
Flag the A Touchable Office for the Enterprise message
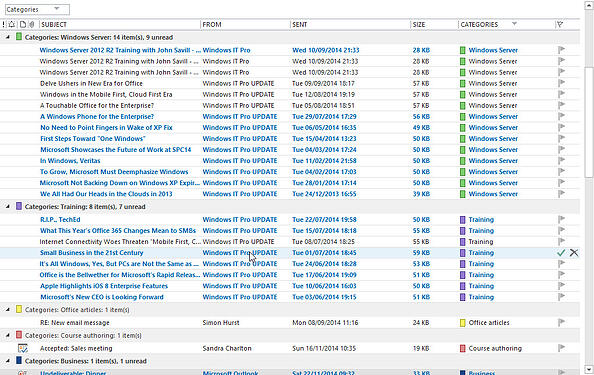pos(561,105)
